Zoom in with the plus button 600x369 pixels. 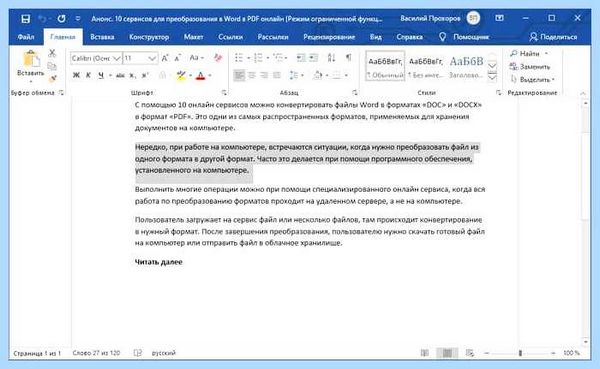[x=553, y=353]
